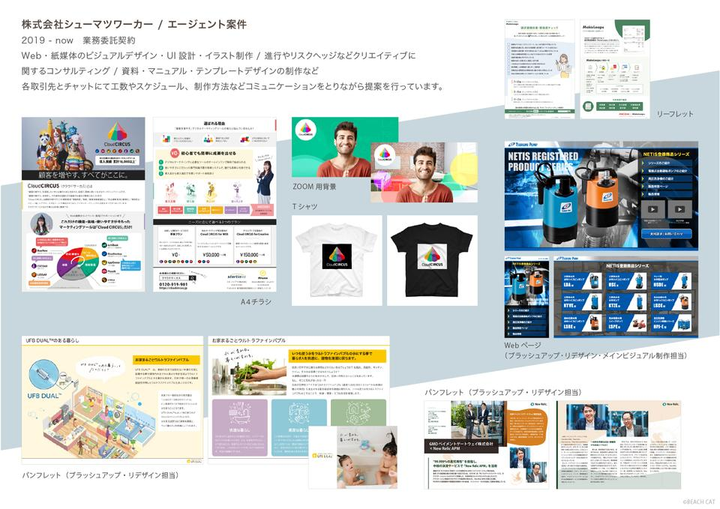Click the UFB DUAL logo text on pamphlet
The height and width of the screenshot is (509, 720).
(x=44, y=396)
